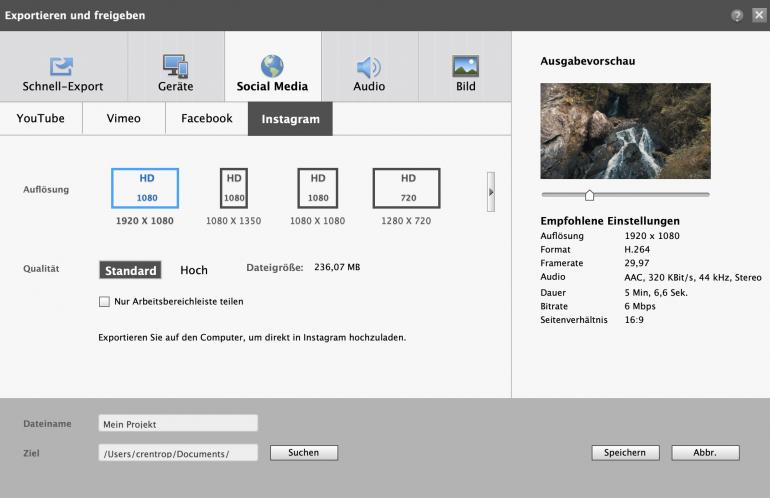Screen dimensions: 770x498
Task: Set quality to Standard
Action: tap(130, 270)
